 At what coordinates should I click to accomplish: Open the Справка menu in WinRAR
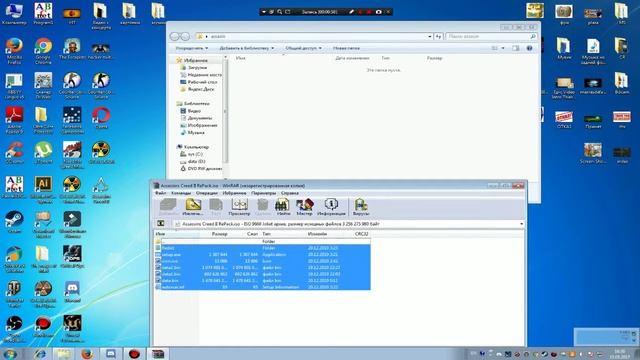pos(290,193)
